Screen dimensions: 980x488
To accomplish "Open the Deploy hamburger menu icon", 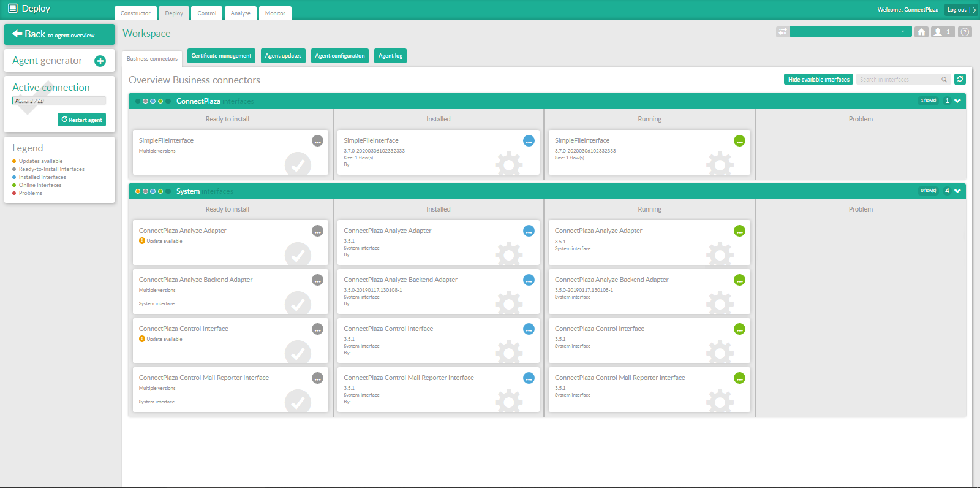I will [12, 9].
